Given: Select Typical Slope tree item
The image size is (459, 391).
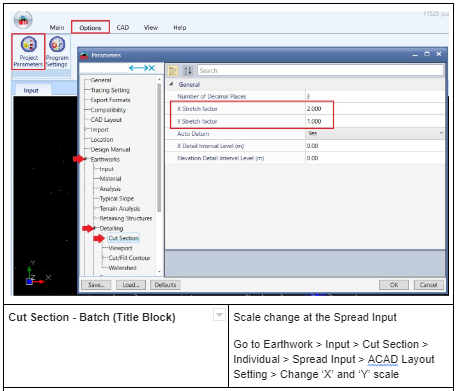Looking at the screenshot, I should click(x=117, y=198).
